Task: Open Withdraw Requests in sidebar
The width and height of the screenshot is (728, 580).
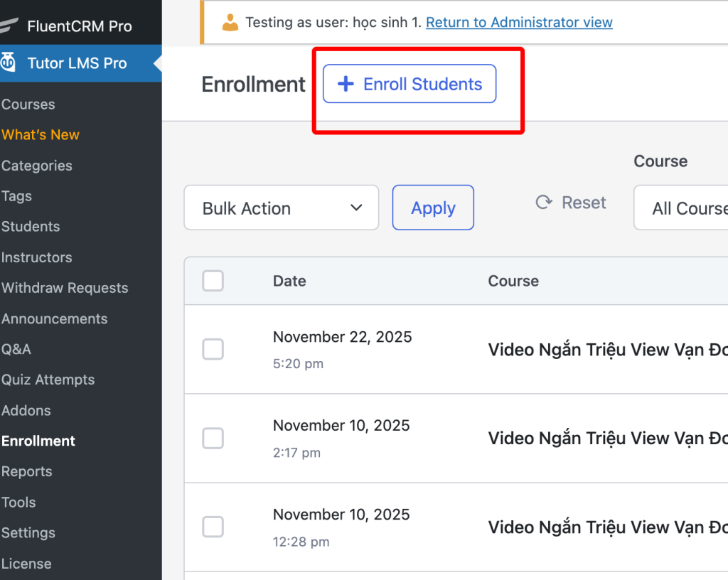Action: pos(65,288)
